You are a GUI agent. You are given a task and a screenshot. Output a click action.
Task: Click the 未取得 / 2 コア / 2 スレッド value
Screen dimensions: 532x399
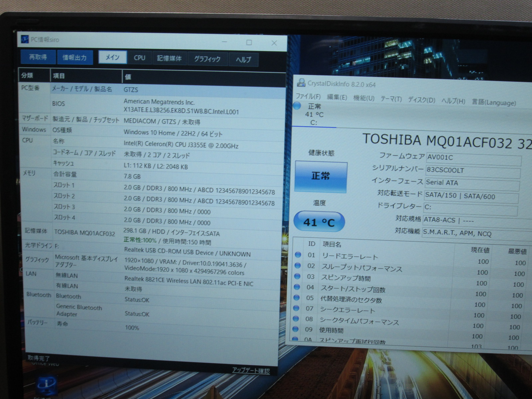157,155
